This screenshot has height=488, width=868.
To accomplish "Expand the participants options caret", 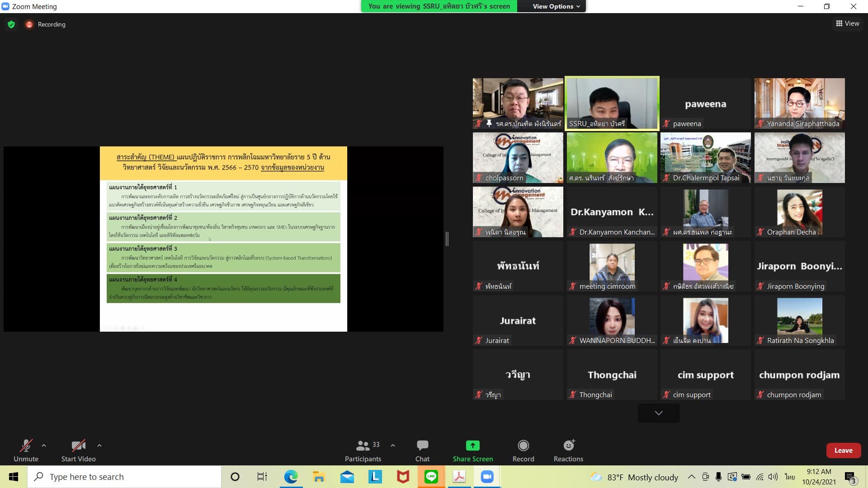I will coord(393,446).
